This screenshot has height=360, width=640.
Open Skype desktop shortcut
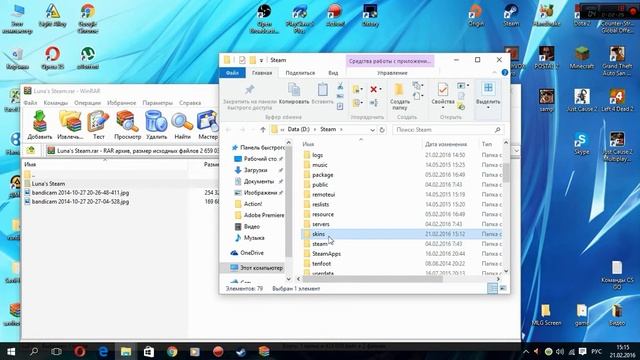pos(582,143)
